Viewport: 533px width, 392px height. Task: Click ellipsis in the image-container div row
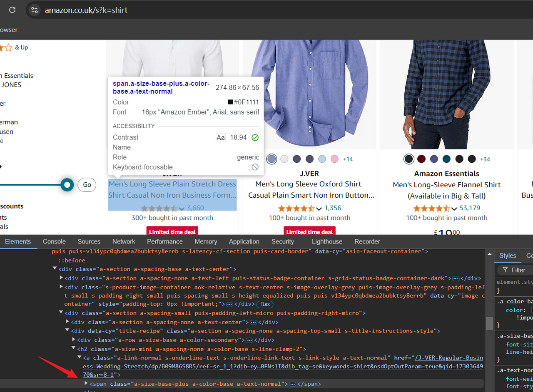(x=229, y=305)
